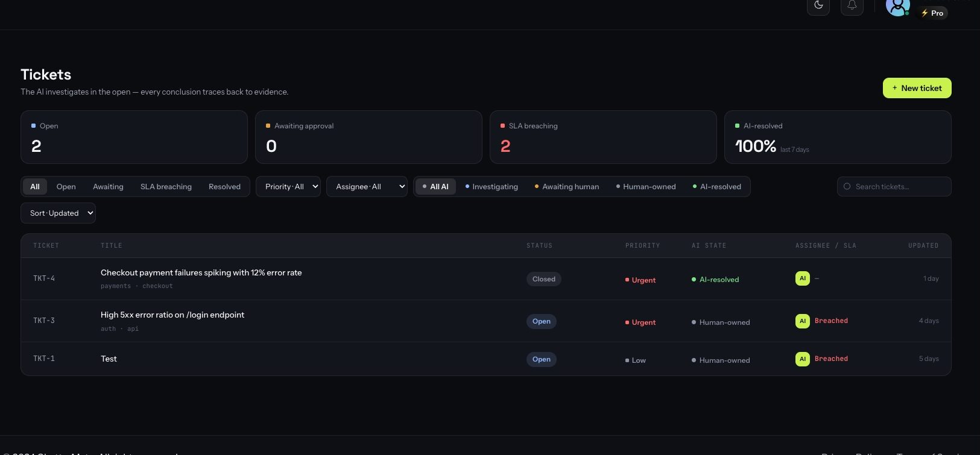Screen dimensions: 980x455
Task: Open the Sort Updated dropdown
Action: point(58,213)
